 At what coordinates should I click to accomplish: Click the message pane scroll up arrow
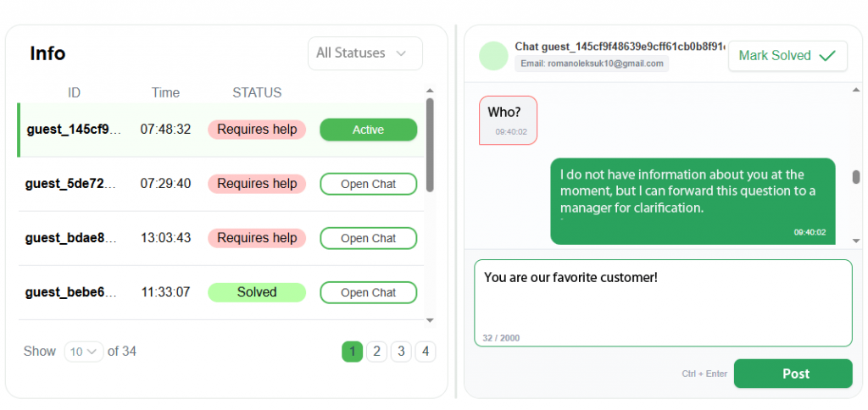pos(856,90)
